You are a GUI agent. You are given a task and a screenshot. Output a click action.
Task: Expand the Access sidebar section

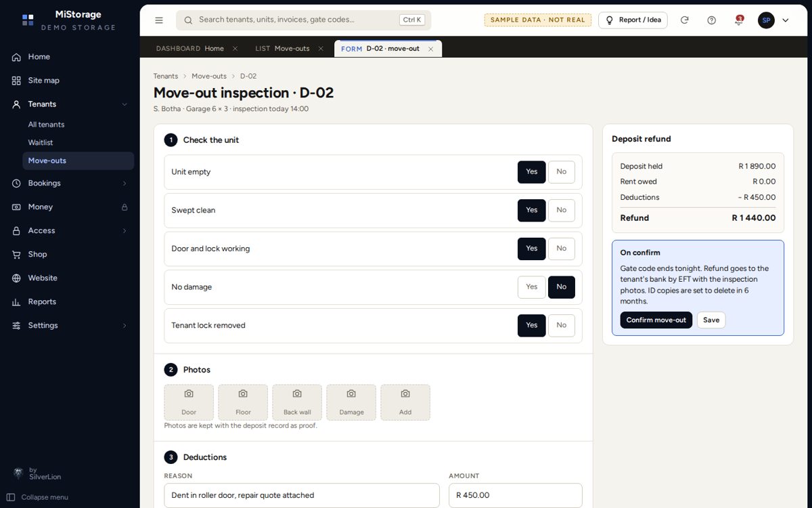coord(125,231)
